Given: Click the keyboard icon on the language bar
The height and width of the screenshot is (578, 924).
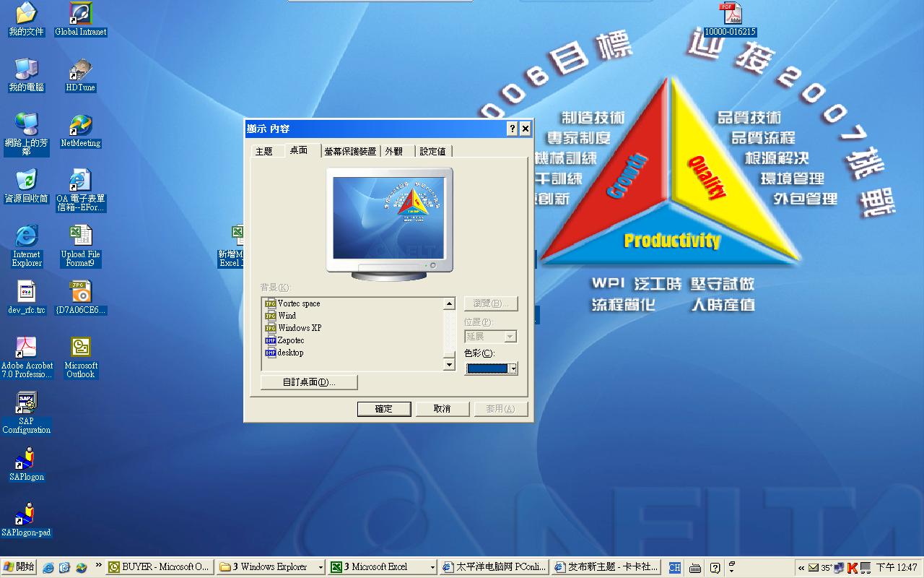Looking at the screenshot, I should click(x=694, y=568).
